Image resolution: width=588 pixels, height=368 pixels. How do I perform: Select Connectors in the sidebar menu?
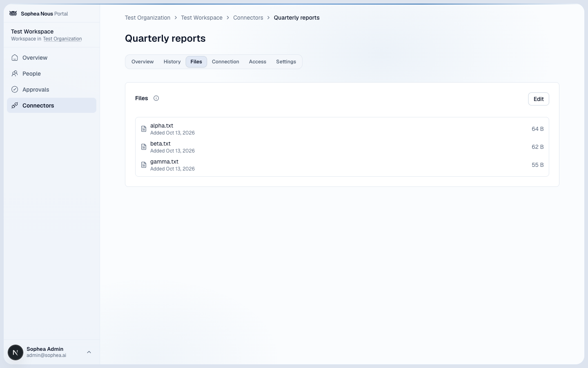tap(52, 105)
